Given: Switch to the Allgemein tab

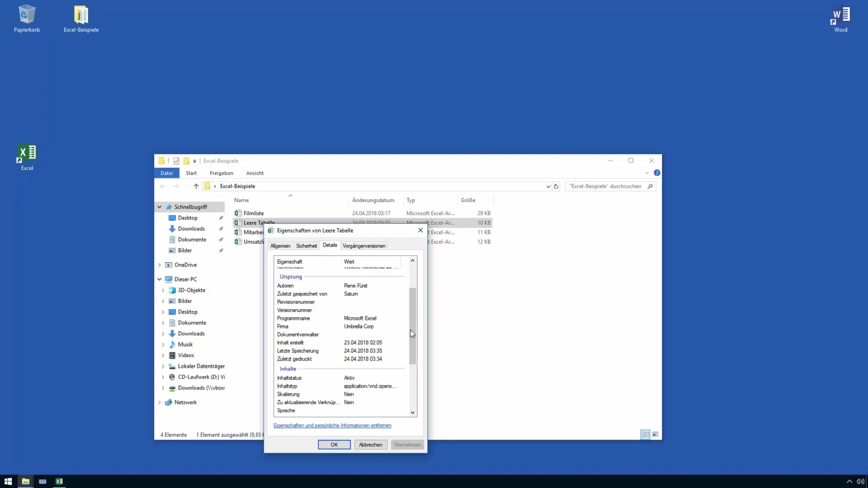Looking at the screenshot, I should coord(280,245).
